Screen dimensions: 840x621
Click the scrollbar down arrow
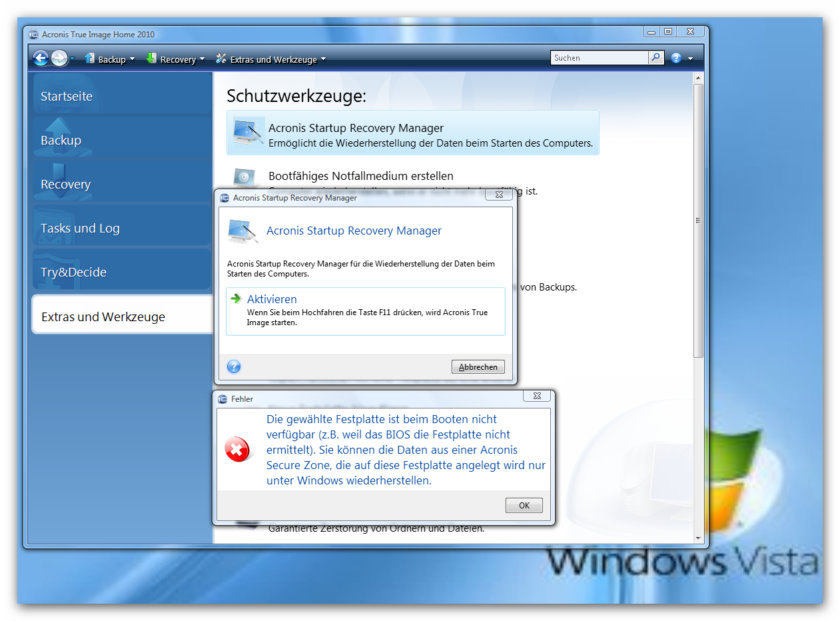[698, 538]
